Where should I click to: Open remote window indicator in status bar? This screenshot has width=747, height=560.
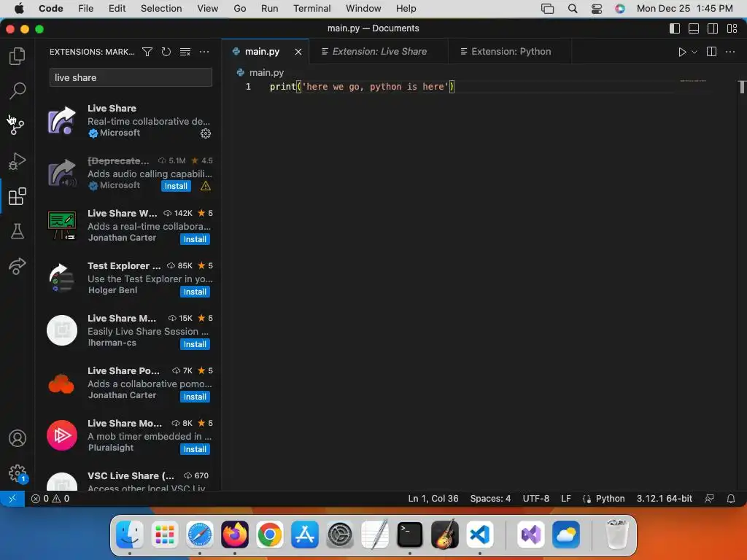point(12,499)
